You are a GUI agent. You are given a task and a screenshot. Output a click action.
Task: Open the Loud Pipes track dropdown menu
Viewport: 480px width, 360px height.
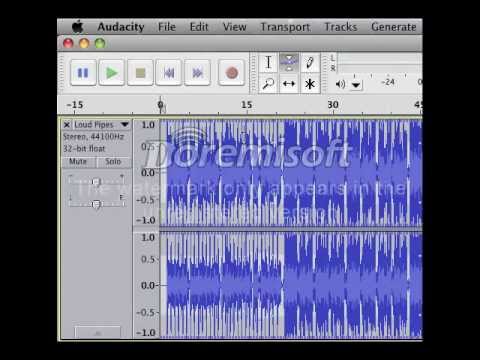coord(125,125)
